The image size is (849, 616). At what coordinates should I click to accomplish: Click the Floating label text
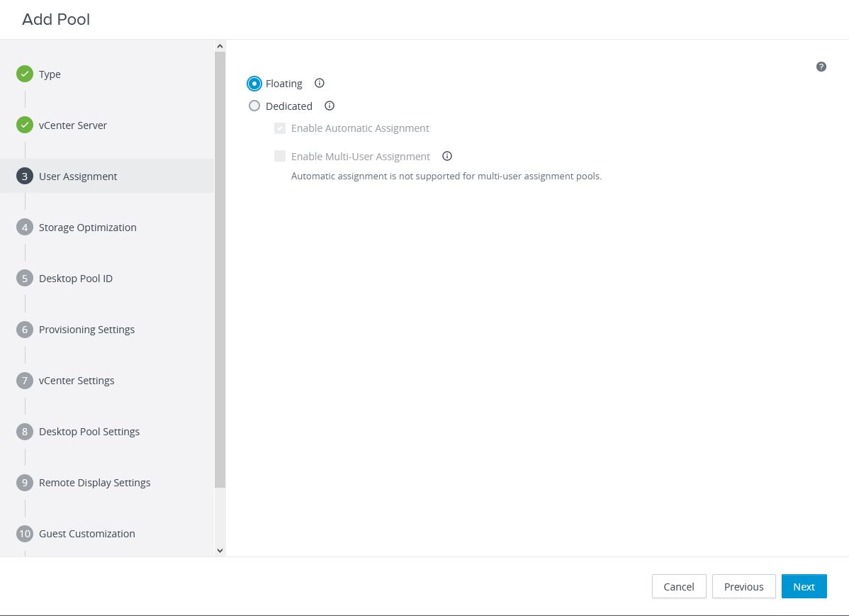coord(283,84)
